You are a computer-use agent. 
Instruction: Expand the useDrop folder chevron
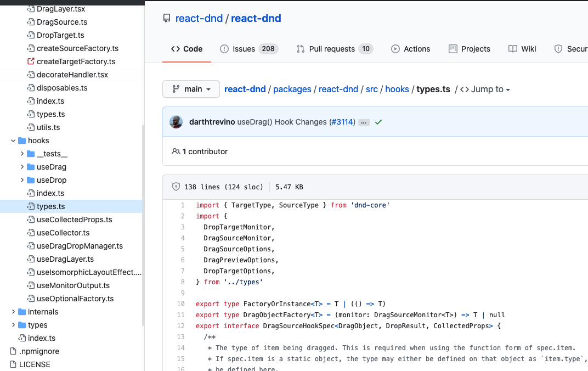(x=22, y=180)
